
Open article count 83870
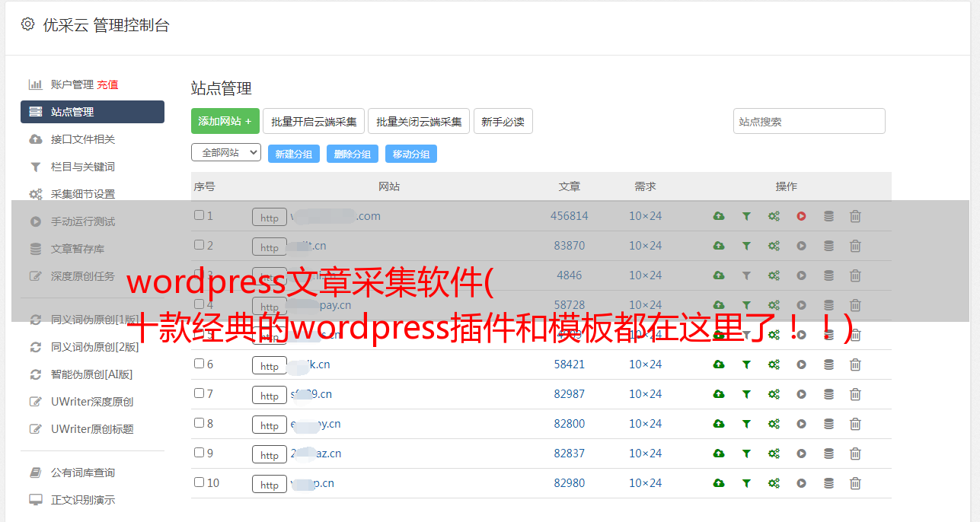(x=570, y=246)
